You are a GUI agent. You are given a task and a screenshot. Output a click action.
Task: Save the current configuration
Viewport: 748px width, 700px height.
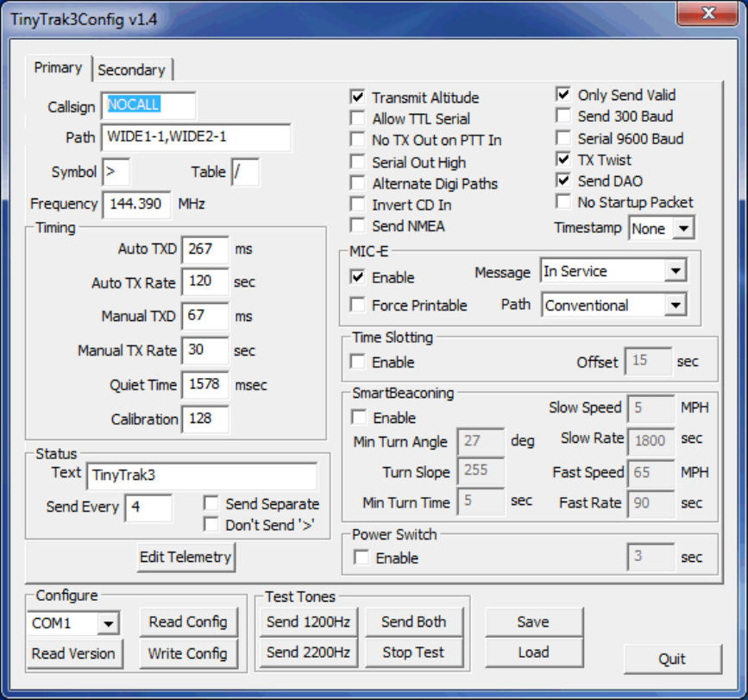534,621
